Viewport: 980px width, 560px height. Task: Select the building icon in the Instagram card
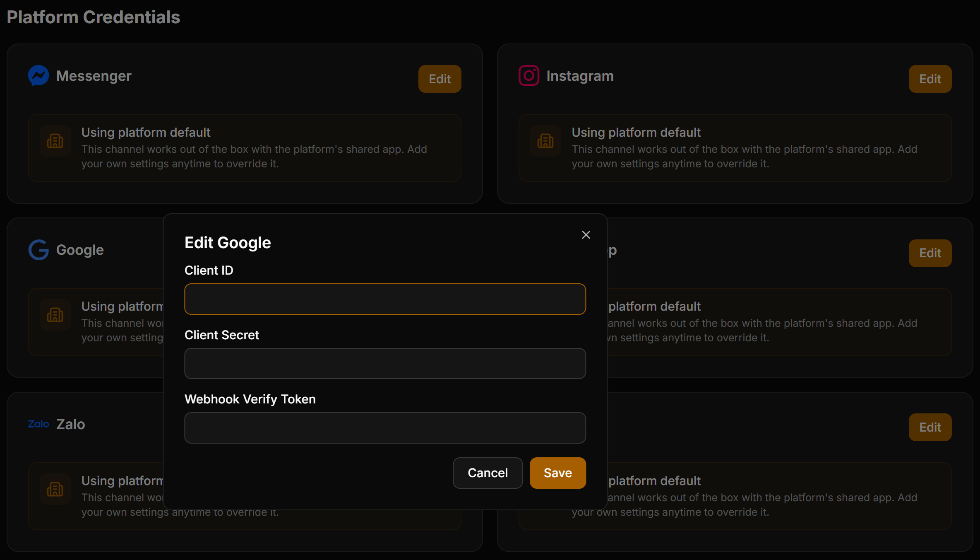tap(545, 141)
